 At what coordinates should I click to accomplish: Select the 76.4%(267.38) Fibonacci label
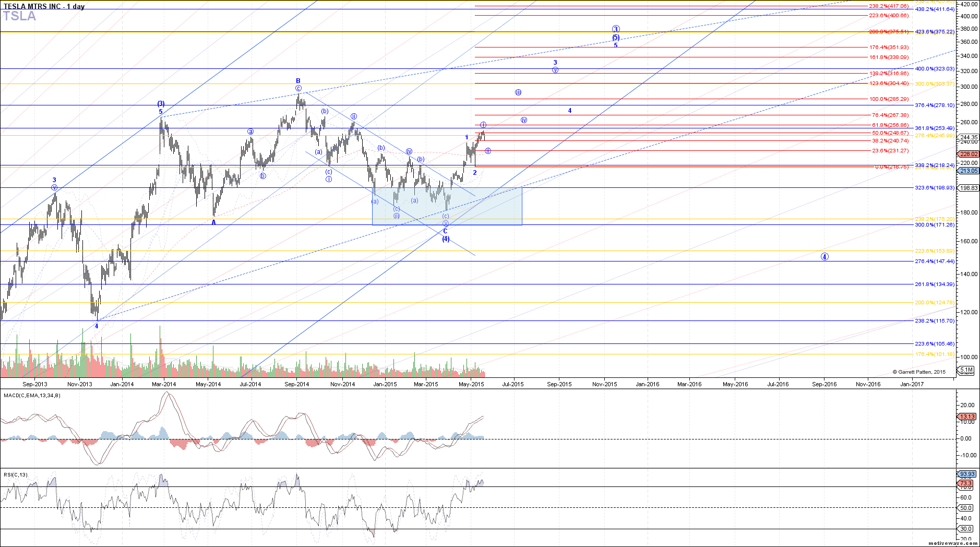click(890, 115)
